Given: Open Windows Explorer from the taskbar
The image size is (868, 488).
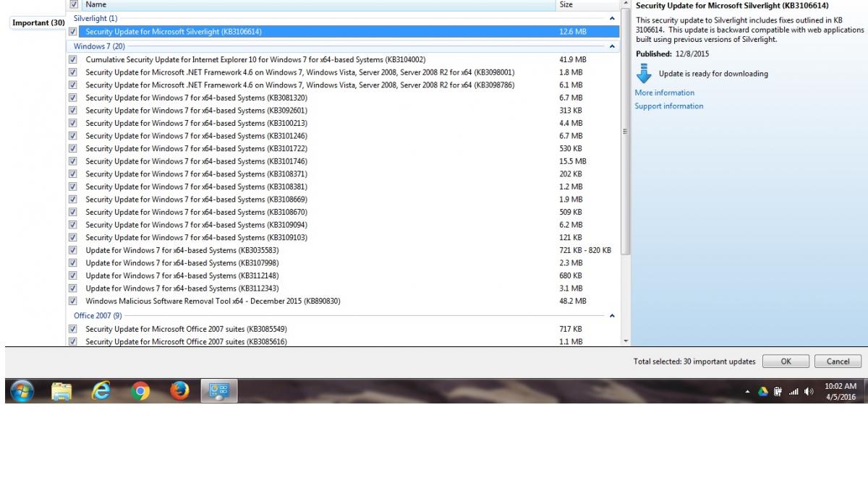Looking at the screenshot, I should [62, 391].
